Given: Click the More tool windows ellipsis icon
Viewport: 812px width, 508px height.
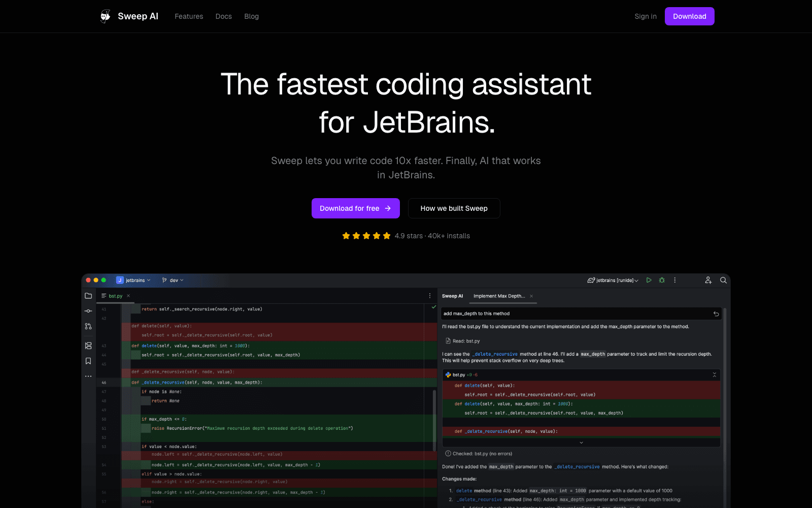Looking at the screenshot, I should 88,376.
